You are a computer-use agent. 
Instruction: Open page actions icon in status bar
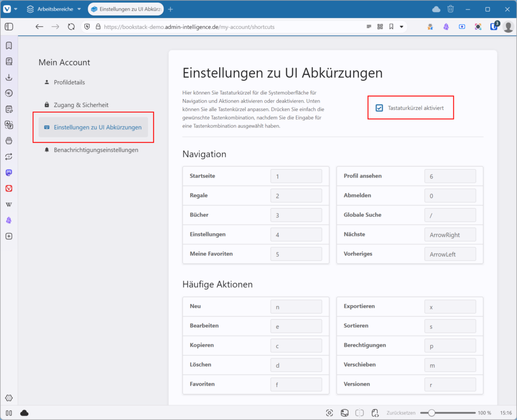(375, 413)
